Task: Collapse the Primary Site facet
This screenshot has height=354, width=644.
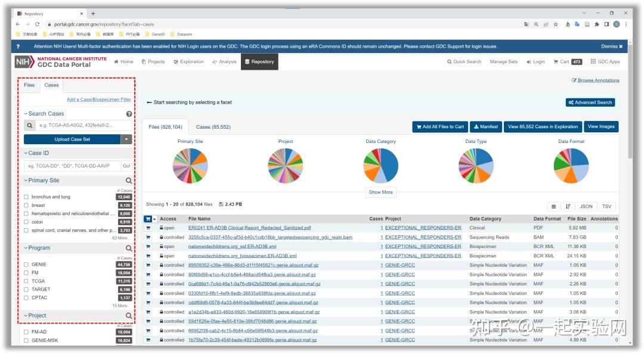Action: (42, 181)
